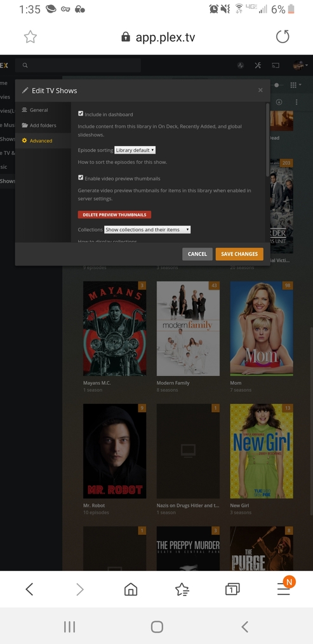Tap Android navigation back button
The height and width of the screenshot is (644, 313).
[x=245, y=626]
